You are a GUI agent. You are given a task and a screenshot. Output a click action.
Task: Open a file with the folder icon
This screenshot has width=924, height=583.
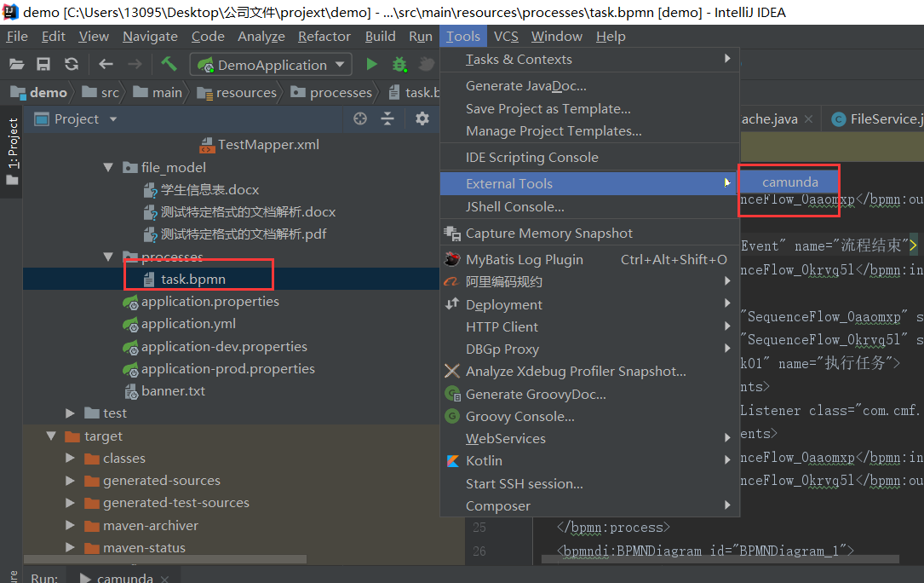point(17,64)
